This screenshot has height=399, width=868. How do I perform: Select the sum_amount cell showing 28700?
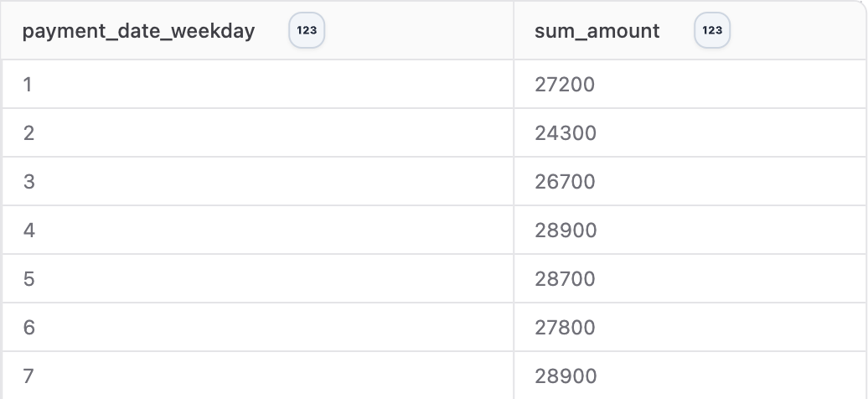tap(690, 279)
